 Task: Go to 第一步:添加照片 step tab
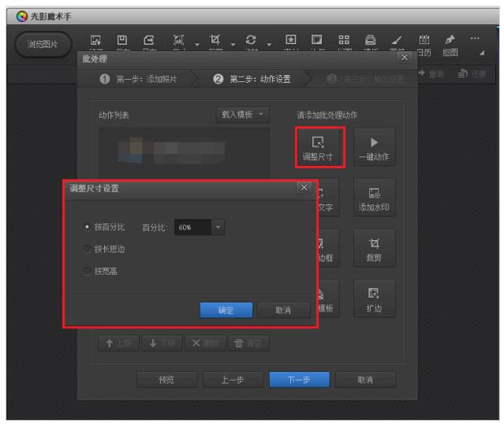point(144,79)
